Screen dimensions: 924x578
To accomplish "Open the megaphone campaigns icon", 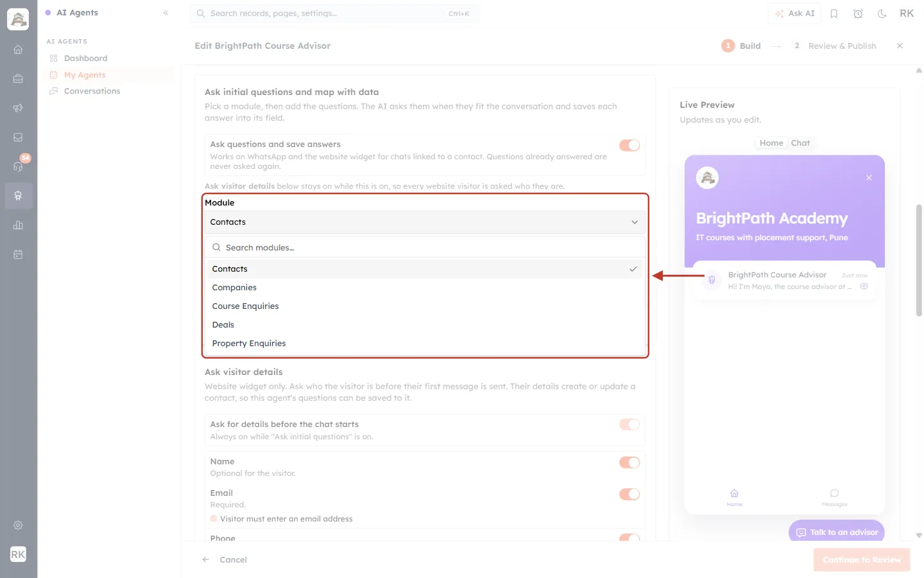I will (18, 108).
